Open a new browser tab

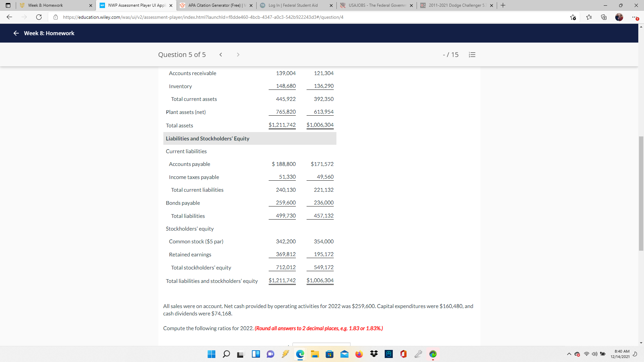click(x=503, y=5)
